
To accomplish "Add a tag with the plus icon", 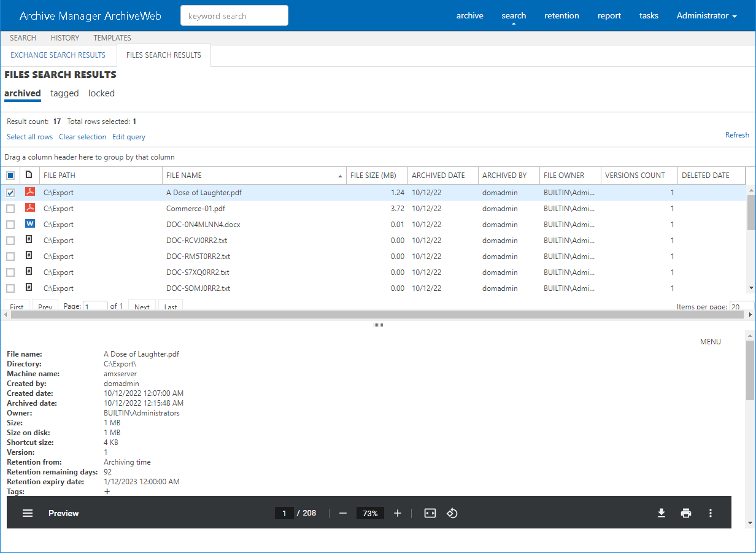I will coord(107,492).
